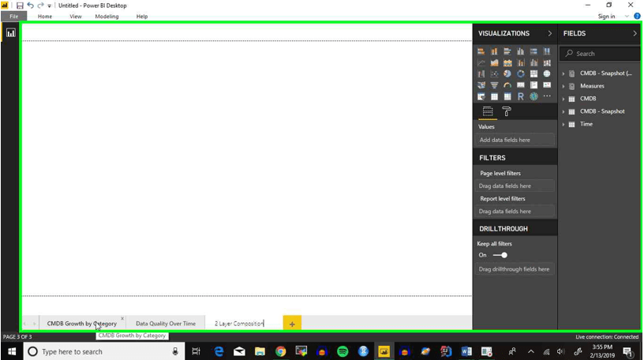The width and height of the screenshot is (644, 360).
Task: Add a Waterfall chart visual
Action: 481,74
